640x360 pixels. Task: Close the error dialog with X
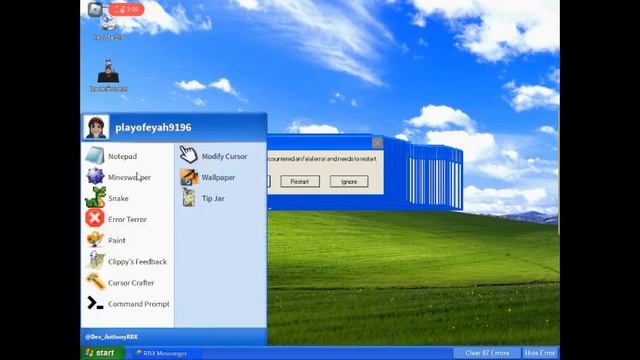click(377, 143)
